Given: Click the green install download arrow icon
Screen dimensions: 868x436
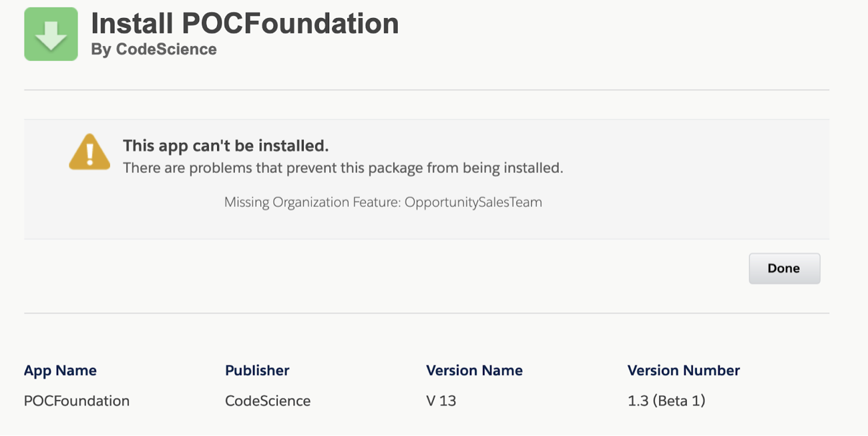Looking at the screenshot, I should tap(51, 34).
